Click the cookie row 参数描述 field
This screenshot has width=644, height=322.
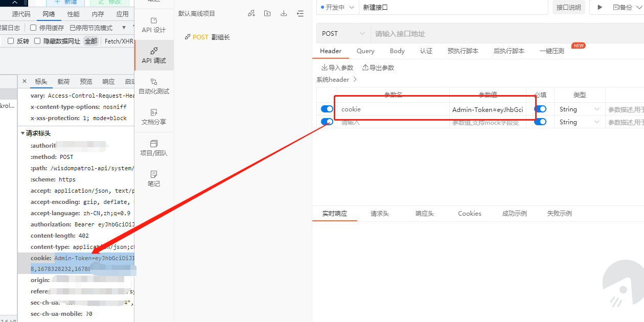coord(625,109)
